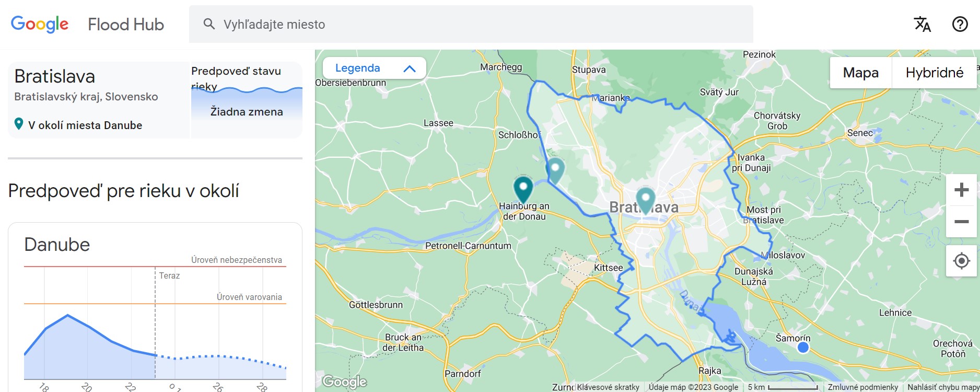Click the search magnifier icon
The height and width of the screenshot is (392, 980).
click(x=209, y=24)
